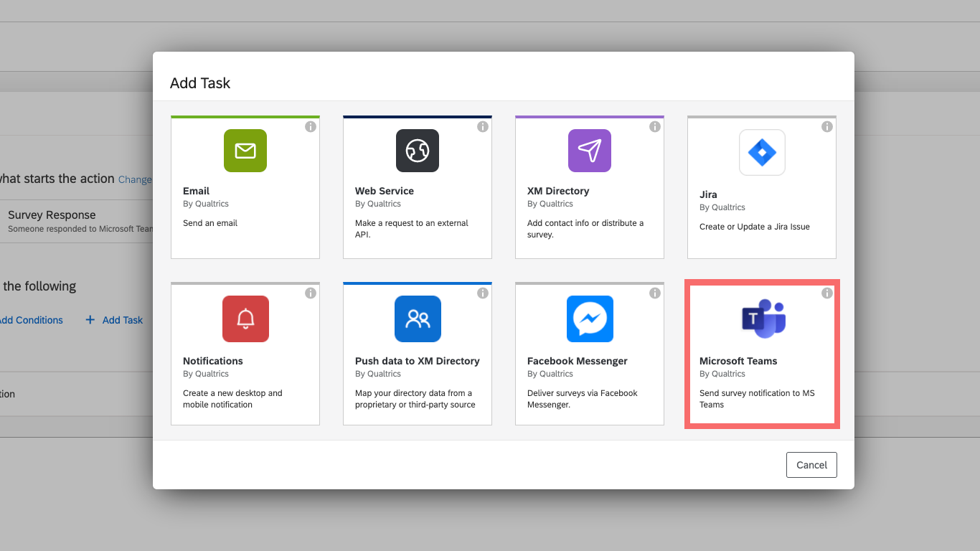Click 'Create or Update a Jira Issue' text
The height and width of the screenshot is (551, 980).
(755, 227)
